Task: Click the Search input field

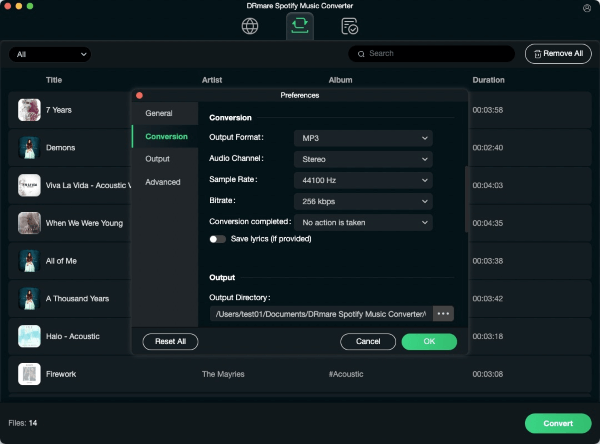Action: (431, 54)
